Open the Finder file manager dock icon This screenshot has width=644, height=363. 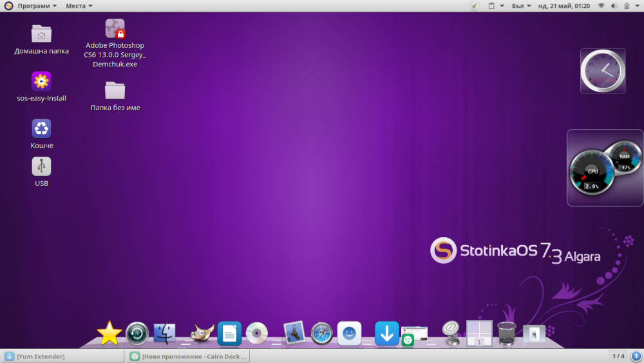click(x=165, y=333)
